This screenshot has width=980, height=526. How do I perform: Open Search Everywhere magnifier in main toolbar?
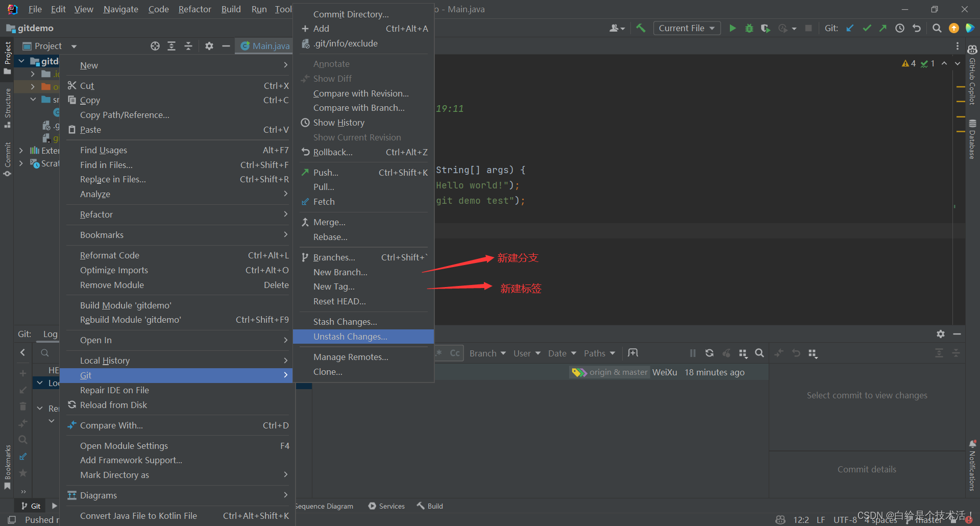[x=937, y=28]
